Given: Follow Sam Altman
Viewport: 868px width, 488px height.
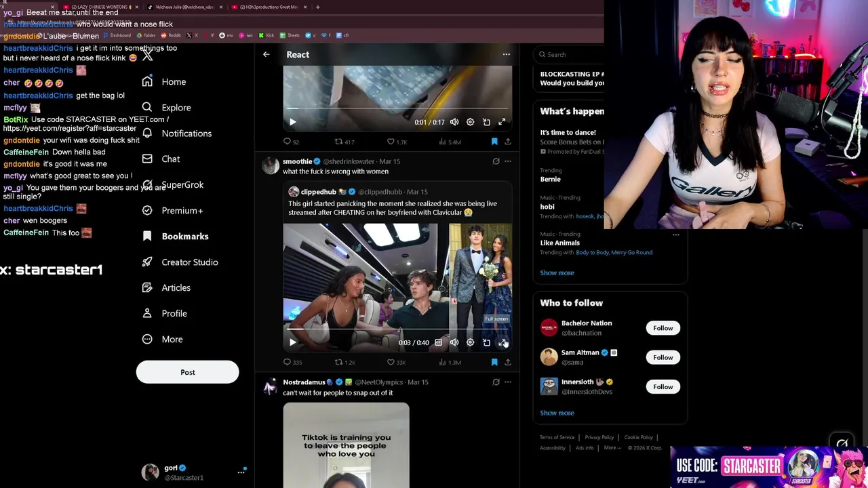Looking at the screenshot, I should [x=663, y=357].
